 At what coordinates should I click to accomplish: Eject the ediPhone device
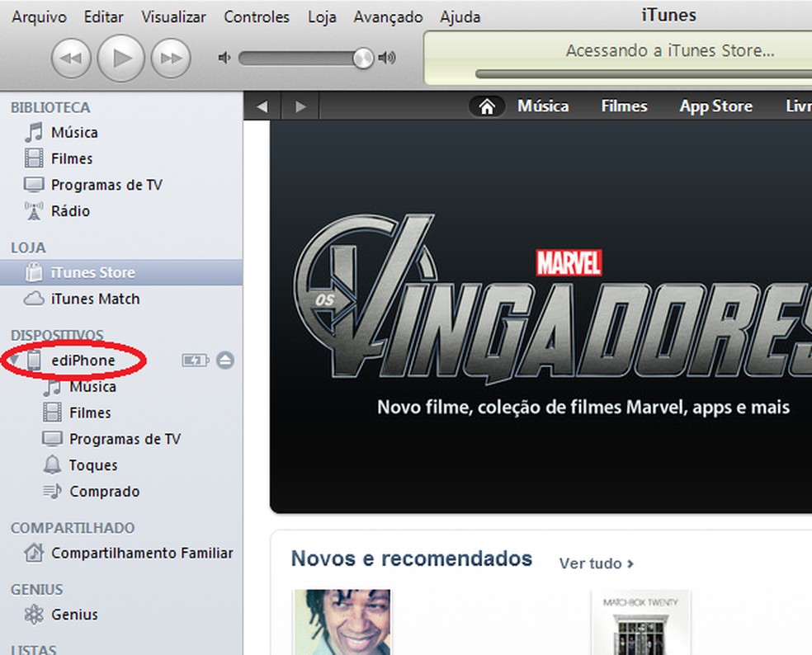tap(225, 360)
